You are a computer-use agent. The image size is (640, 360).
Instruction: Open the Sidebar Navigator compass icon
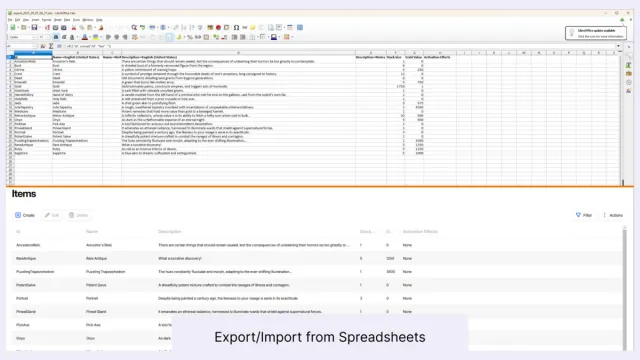coord(629,82)
